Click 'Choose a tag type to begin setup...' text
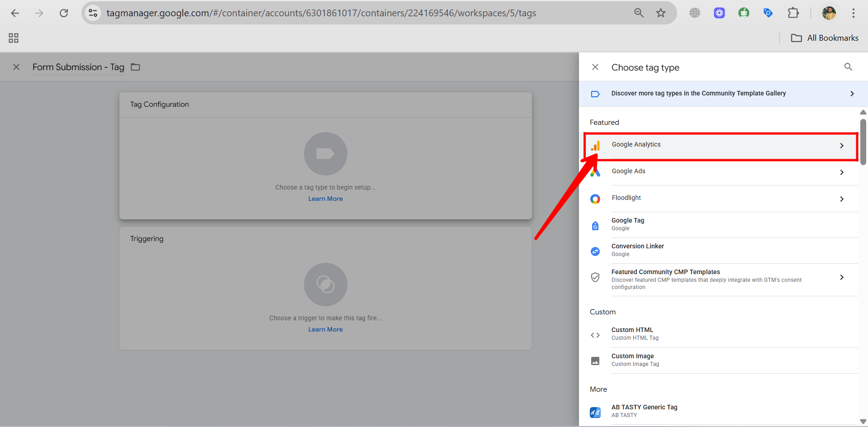Viewport: 868px width, 427px height. point(326,187)
